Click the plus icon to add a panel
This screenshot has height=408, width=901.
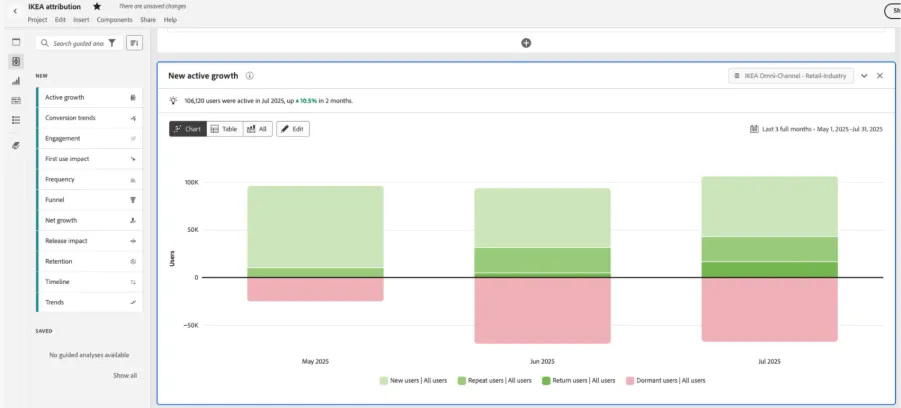tap(526, 43)
